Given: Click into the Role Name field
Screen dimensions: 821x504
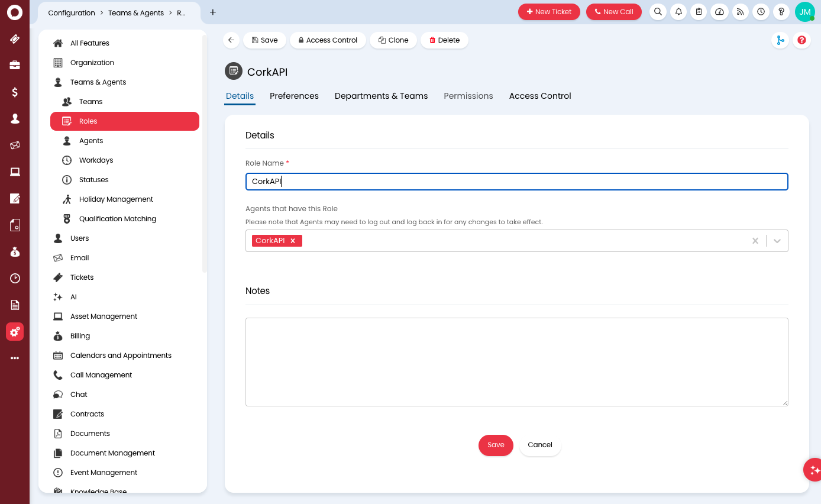Looking at the screenshot, I should 517,182.
